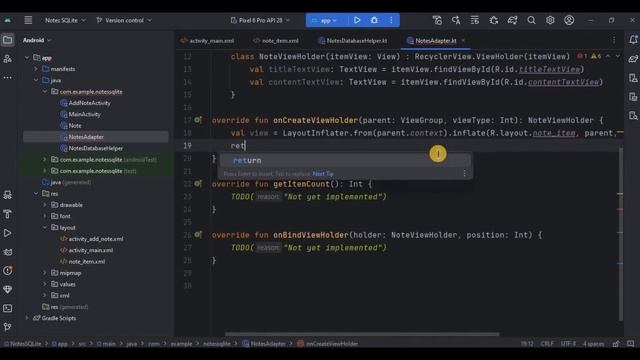Switch to note_item.xml tab
The width and height of the screenshot is (640, 360).
coord(276,40)
